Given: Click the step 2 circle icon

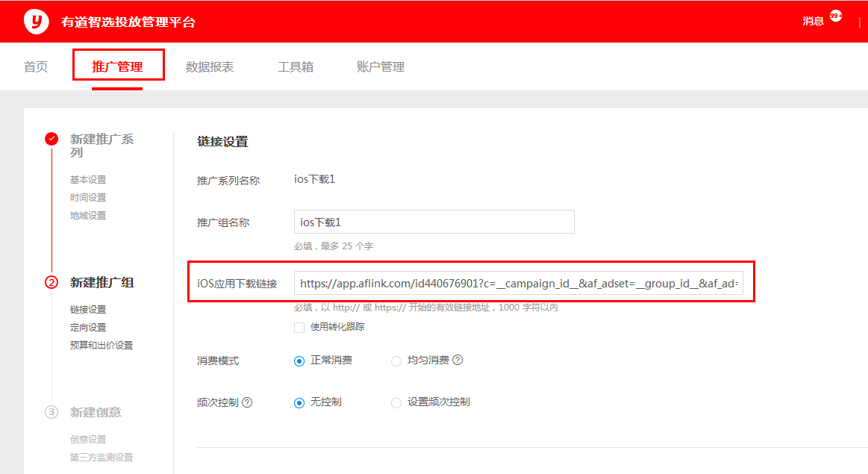Looking at the screenshot, I should click(51, 282).
